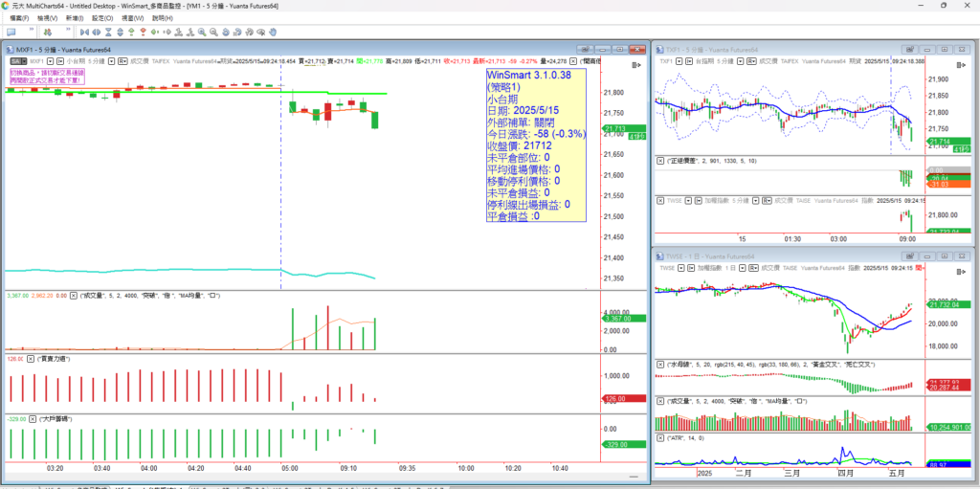Open the 1日 resolution dropdown in TWSE chart

pyautogui.click(x=743, y=268)
